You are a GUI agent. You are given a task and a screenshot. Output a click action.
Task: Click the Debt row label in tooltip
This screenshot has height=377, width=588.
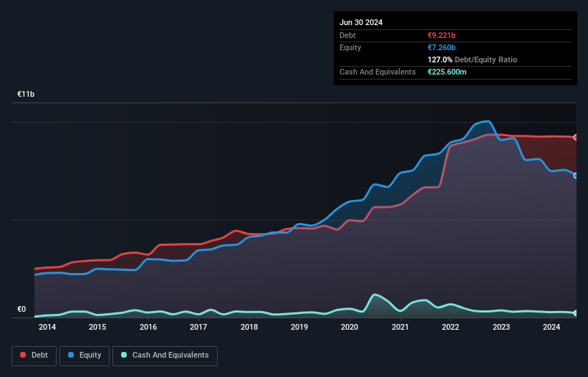pos(347,35)
